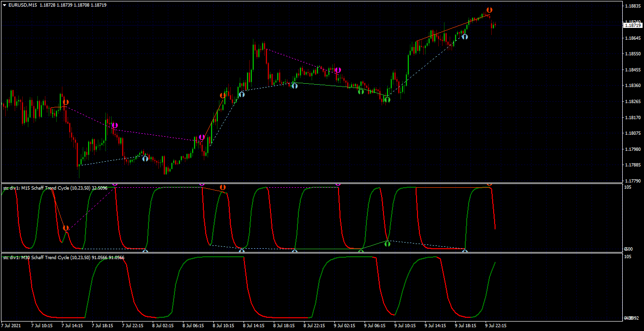Click the 1.18265 price scale label
The width and height of the screenshot is (644, 331).
633,102
